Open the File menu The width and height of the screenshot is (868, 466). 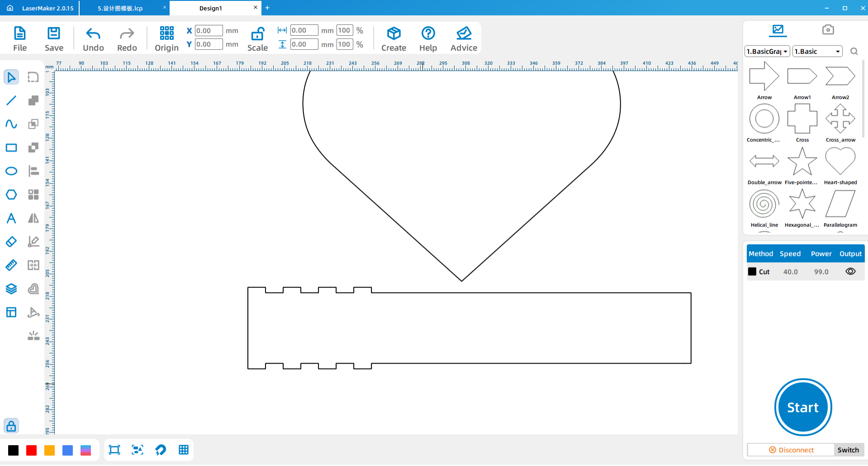pos(20,39)
